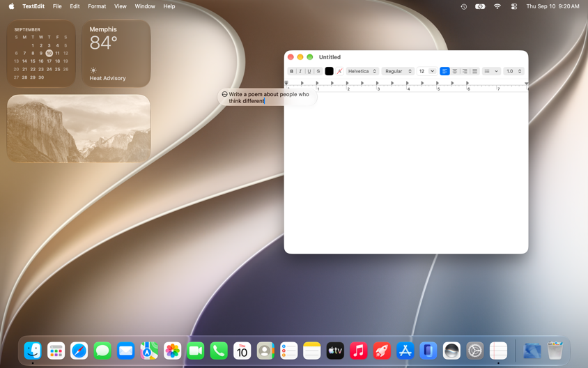
Task: Open Calendar showing 10 in Dock
Action: pyautogui.click(x=242, y=351)
